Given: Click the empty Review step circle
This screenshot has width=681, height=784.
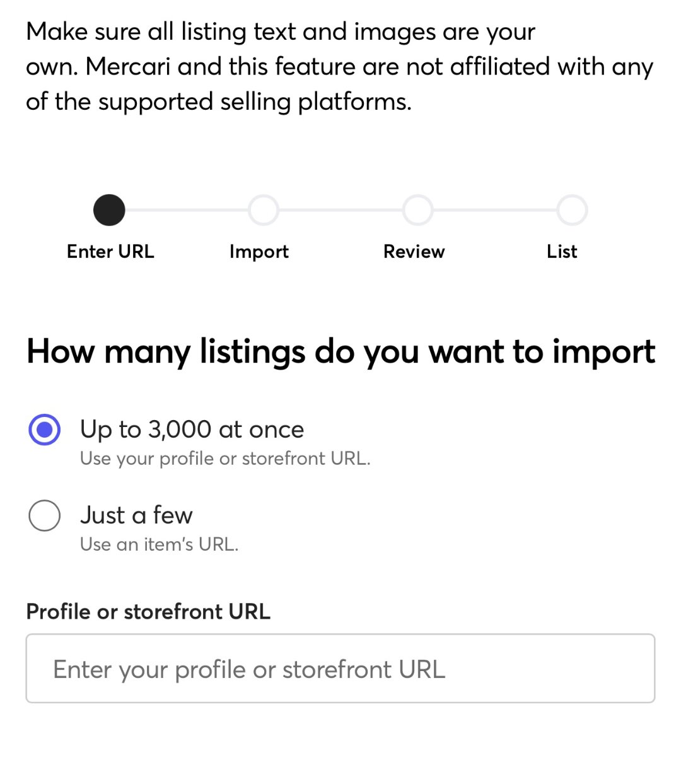Looking at the screenshot, I should tap(418, 210).
